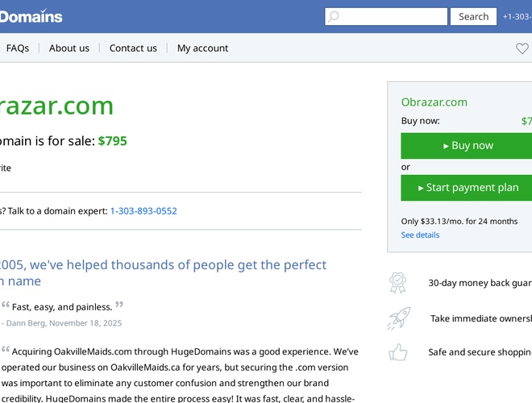This screenshot has width=532, height=403.
Task: Open My account
Action: tap(202, 48)
